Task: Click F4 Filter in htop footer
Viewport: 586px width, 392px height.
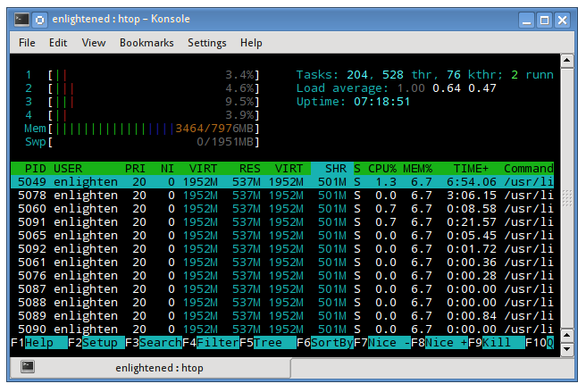Action: [x=211, y=342]
